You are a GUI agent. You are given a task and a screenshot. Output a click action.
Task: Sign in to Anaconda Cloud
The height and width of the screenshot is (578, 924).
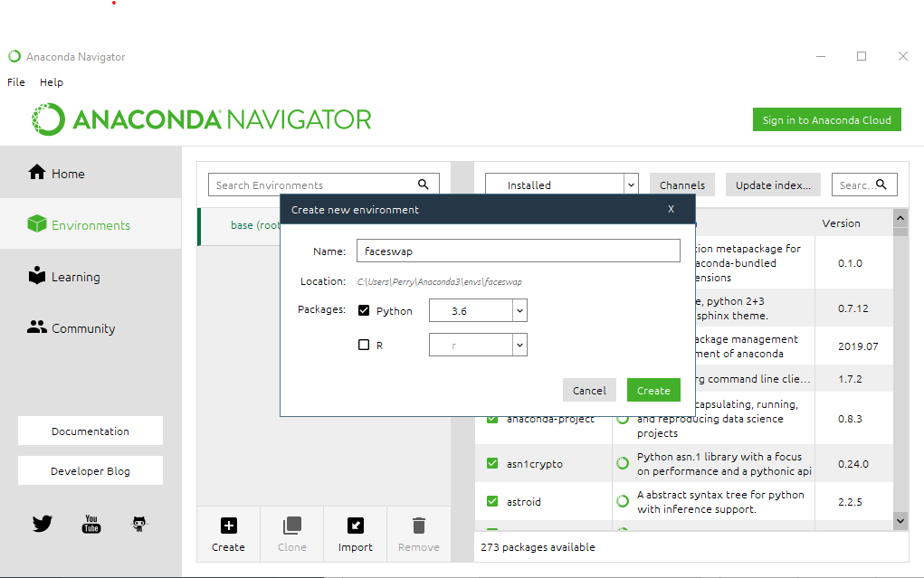tap(827, 119)
